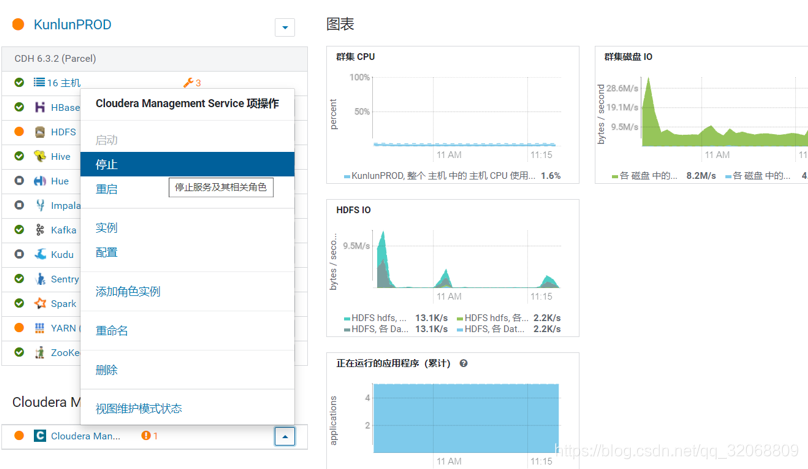Click the Sentry service icon
Screen dimensions: 808x469
tap(40, 279)
